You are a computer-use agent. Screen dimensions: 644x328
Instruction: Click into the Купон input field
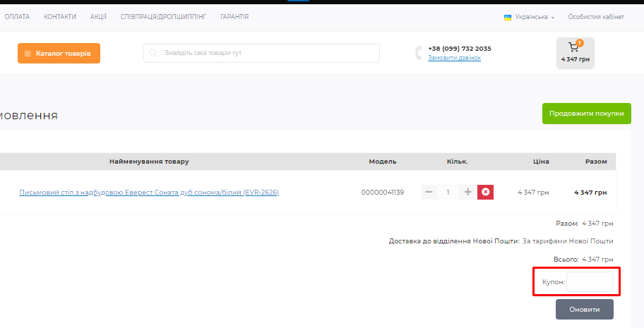[x=590, y=282]
